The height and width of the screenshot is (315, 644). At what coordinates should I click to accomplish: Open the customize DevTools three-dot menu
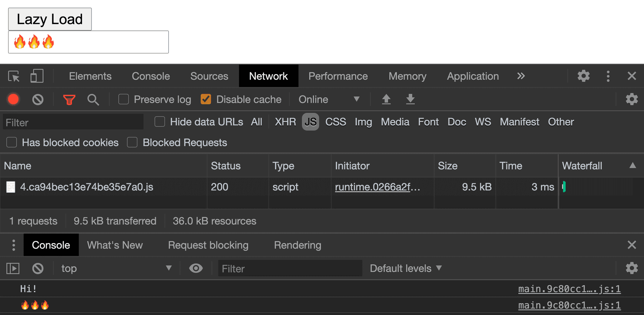[x=608, y=76]
